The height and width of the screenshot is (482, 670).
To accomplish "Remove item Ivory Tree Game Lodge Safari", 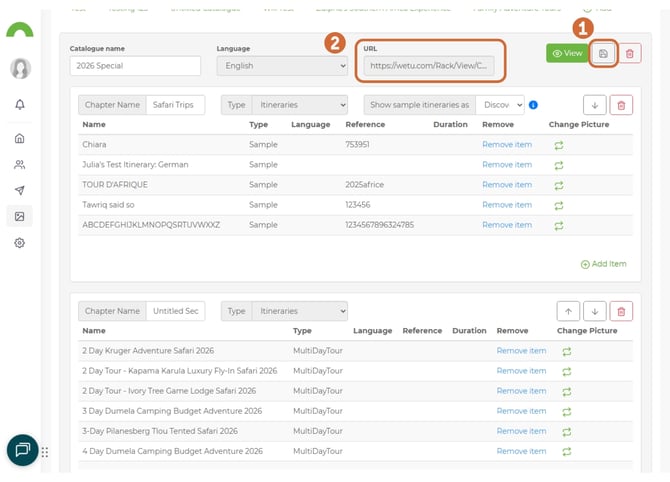I will coord(521,391).
